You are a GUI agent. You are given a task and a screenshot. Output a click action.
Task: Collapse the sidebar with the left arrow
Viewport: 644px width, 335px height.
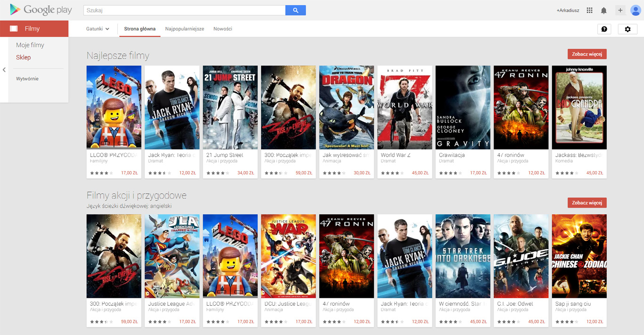(x=4, y=70)
